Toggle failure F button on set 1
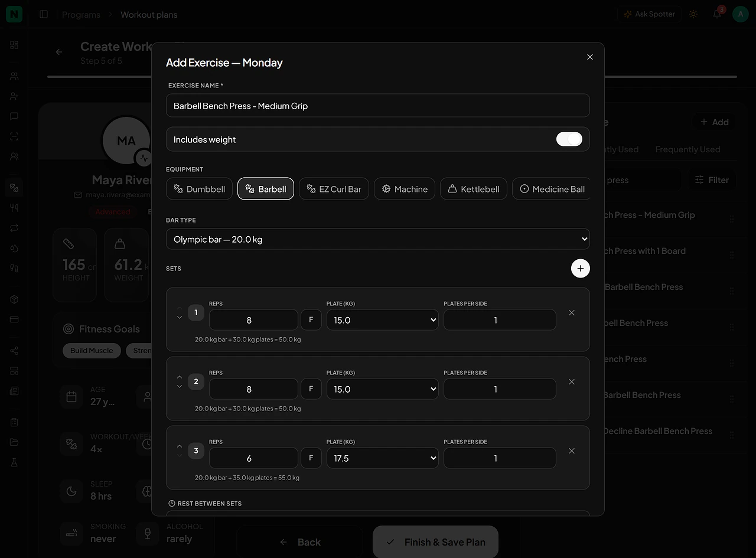 pos(311,320)
